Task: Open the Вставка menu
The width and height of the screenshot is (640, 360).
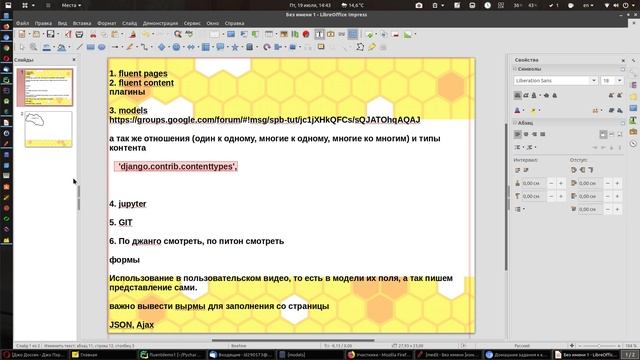Action: [x=82, y=23]
